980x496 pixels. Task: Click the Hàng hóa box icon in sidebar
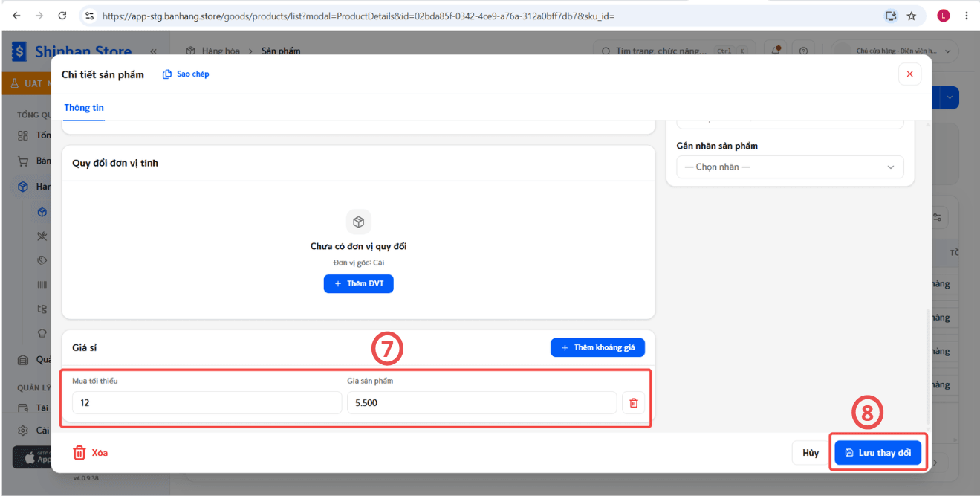(x=23, y=187)
